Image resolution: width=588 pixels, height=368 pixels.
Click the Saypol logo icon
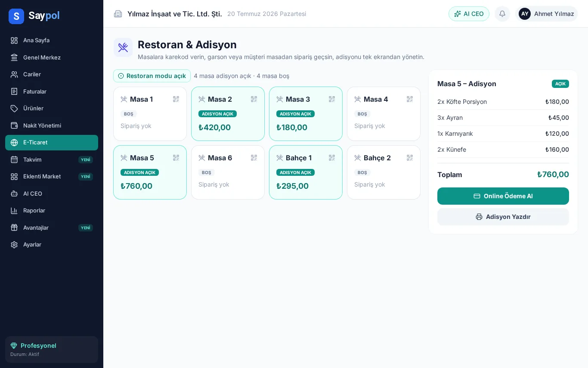point(16,16)
